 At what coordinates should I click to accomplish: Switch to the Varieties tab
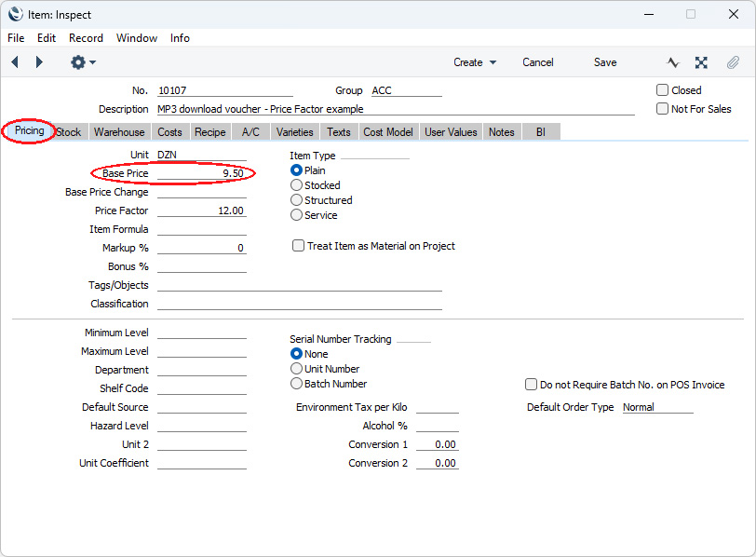tap(294, 132)
